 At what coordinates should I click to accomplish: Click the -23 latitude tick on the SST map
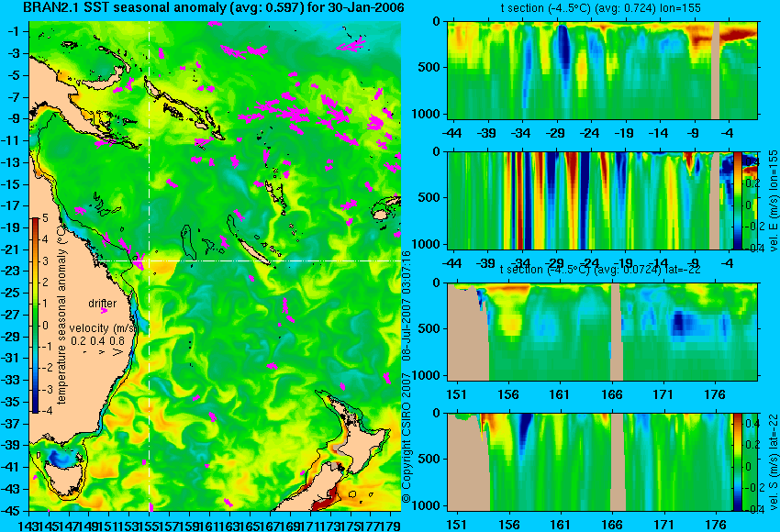pos(10,271)
